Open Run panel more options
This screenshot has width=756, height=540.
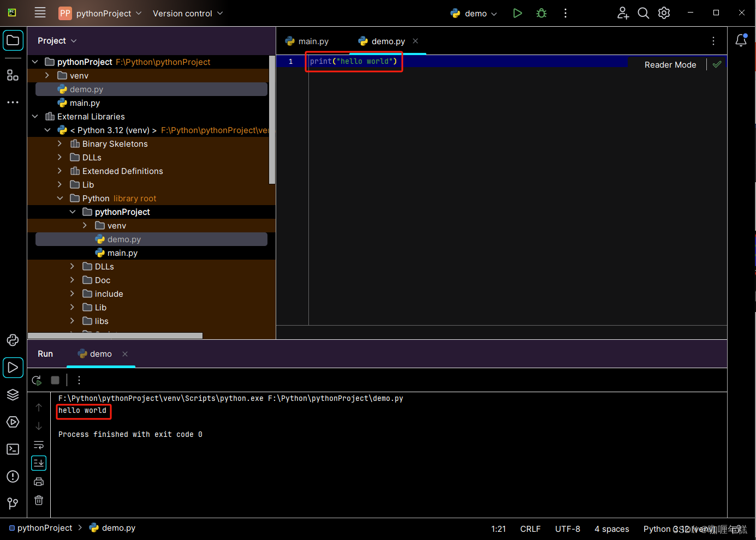pyautogui.click(x=79, y=380)
